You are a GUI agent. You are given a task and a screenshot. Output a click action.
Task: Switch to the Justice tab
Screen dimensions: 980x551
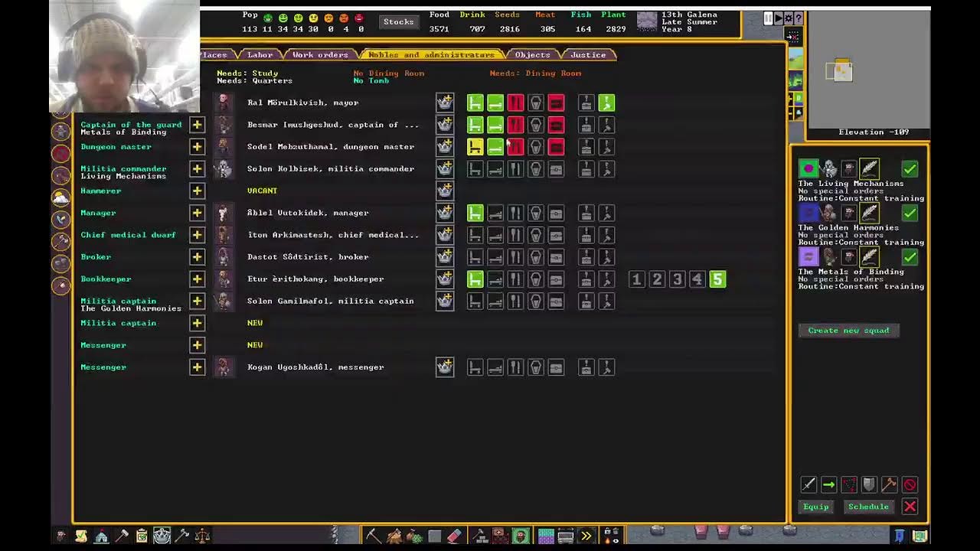(587, 54)
